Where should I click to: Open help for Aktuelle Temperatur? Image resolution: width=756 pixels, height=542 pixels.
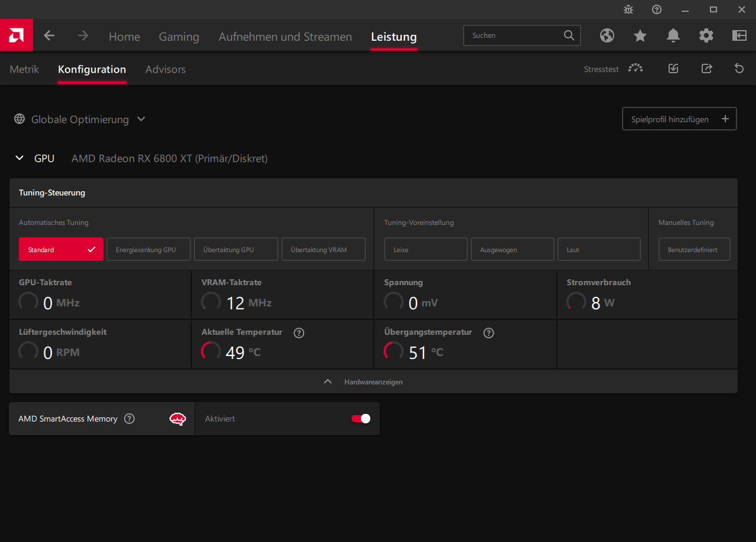click(x=299, y=333)
